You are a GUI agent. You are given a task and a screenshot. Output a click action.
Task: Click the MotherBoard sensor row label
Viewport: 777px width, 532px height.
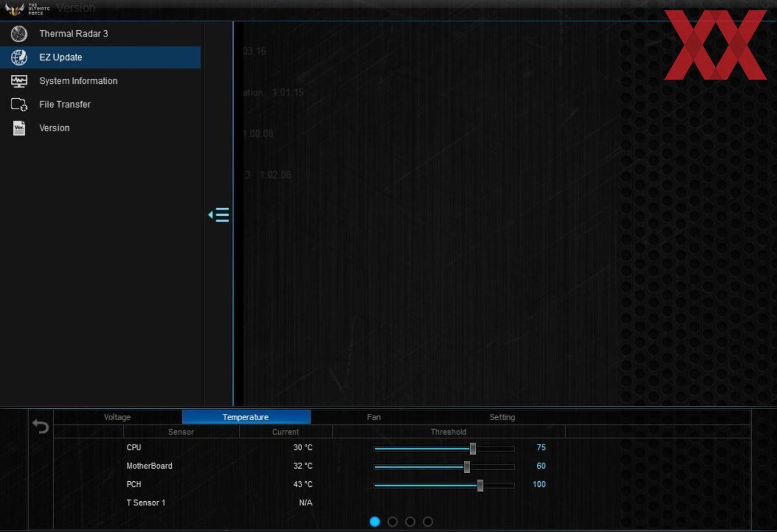coord(149,466)
